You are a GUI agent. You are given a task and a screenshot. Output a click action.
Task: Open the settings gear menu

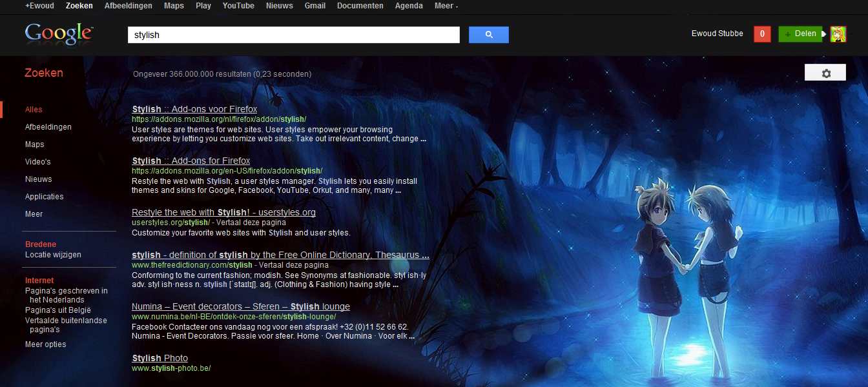[825, 73]
